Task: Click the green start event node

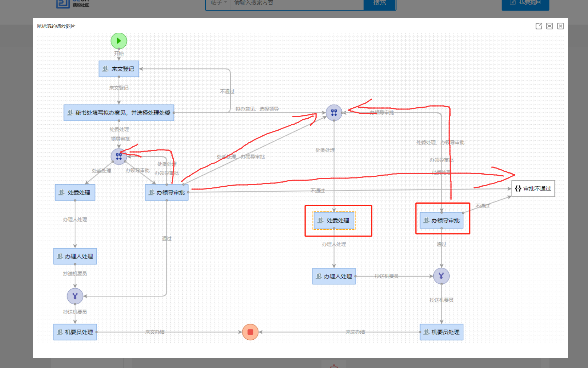Action: (x=119, y=41)
